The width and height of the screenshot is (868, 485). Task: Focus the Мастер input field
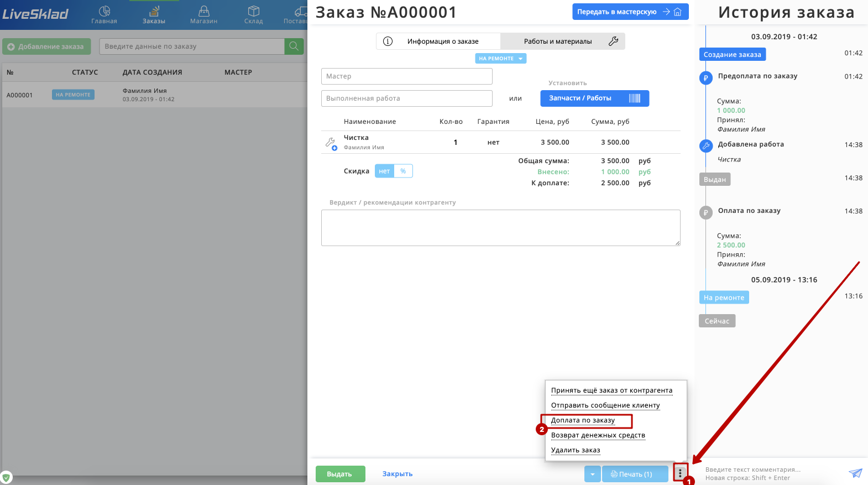pos(407,76)
